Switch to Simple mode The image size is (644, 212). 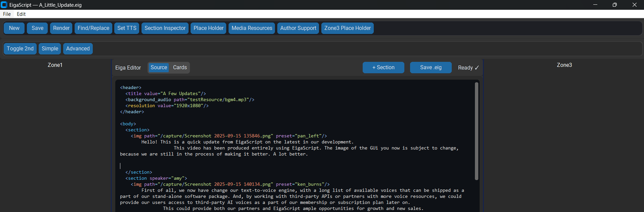click(x=50, y=49)
